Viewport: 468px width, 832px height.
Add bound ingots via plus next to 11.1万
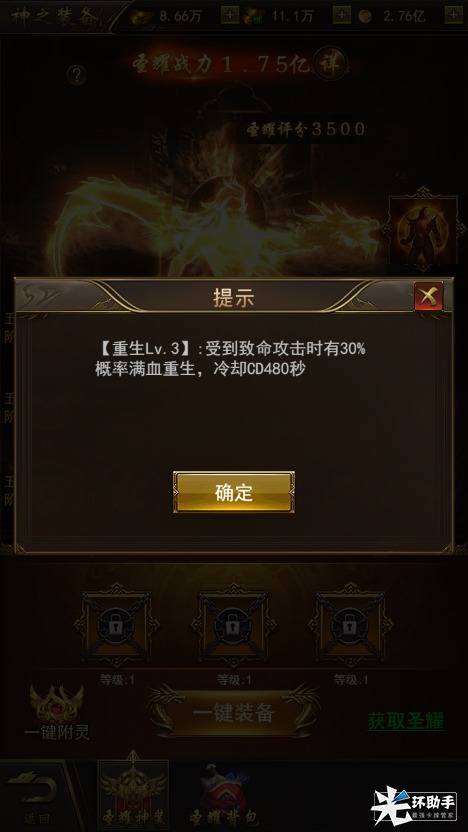342,15
